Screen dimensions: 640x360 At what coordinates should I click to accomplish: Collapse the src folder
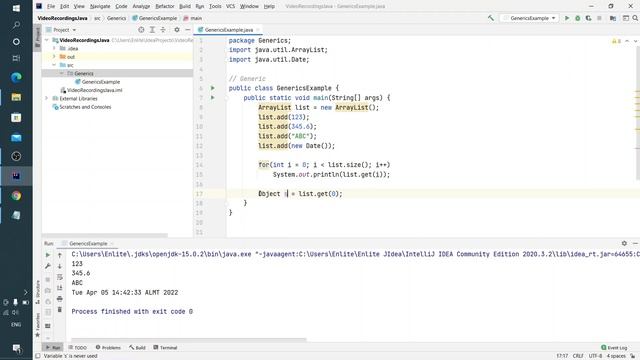pos(54,65)
